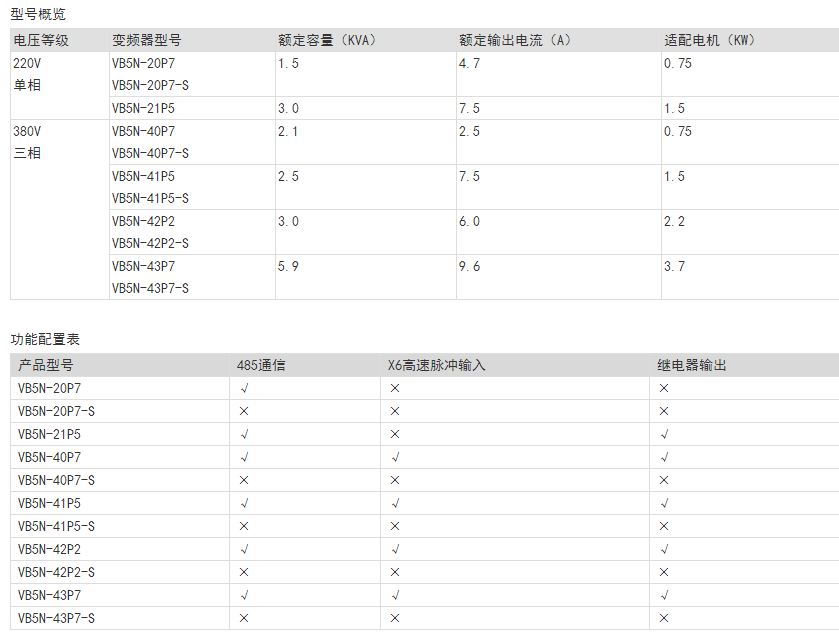This screenshot has width=839, height=644.
Task: Select the 继电器输出 column header
Action: [x=692, y=366]
